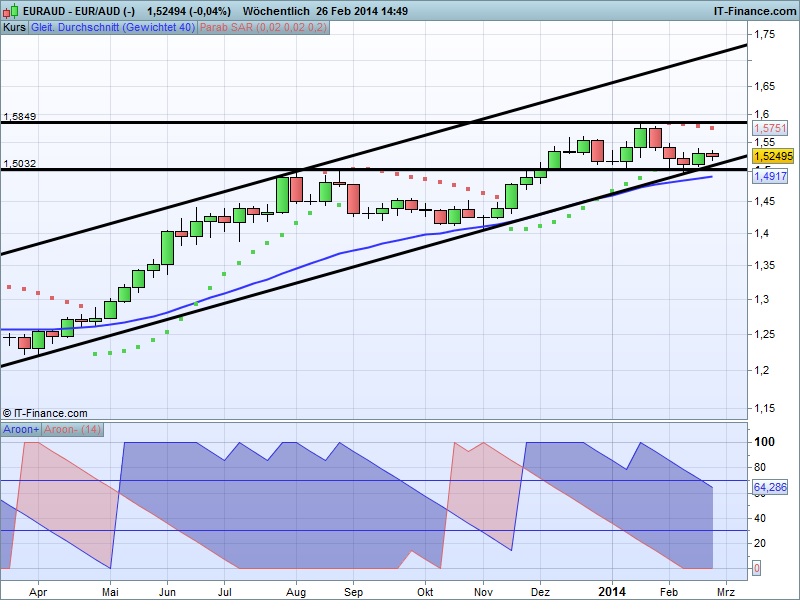Click the Aug label on time axis

click(x=294, y=591)
